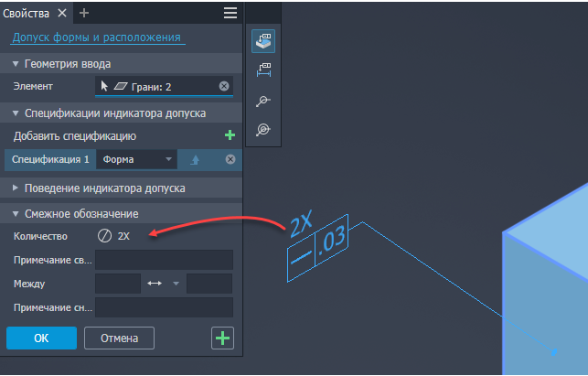This screenshot has height=376, width=588.
Task: Select the Спецификация 1 row label
Action: click(50, 159)
